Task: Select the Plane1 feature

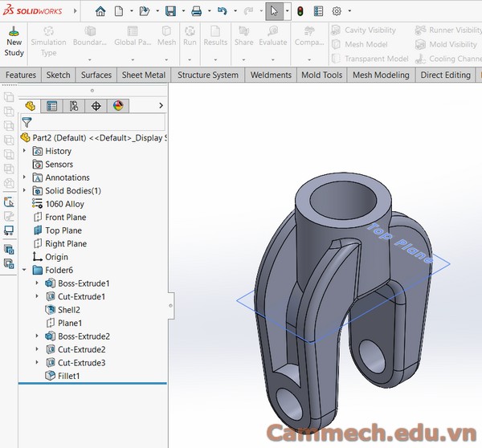Action: click(x=63, y=323)
